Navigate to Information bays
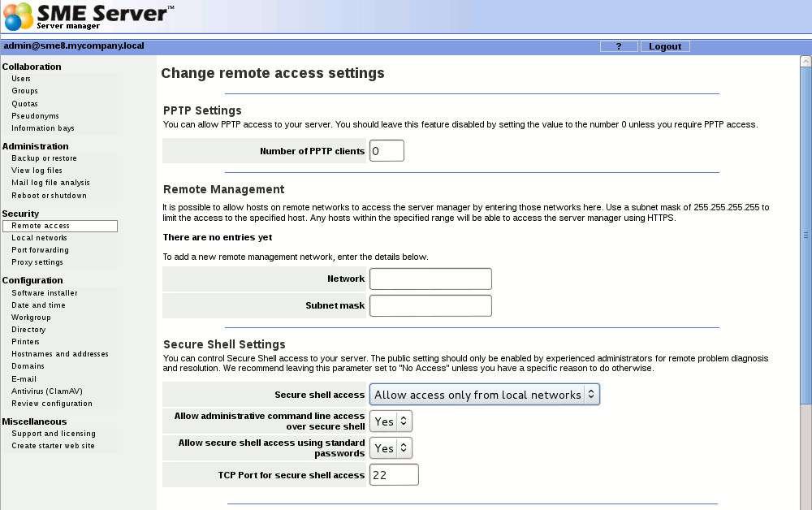 43,128
